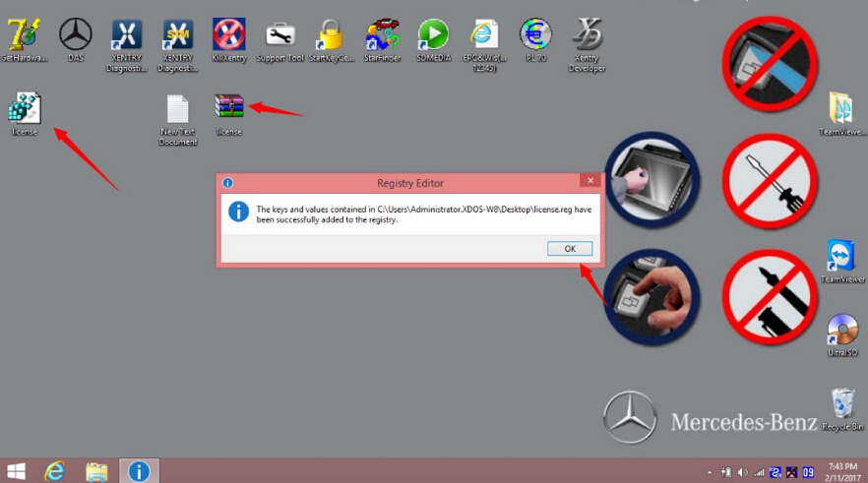Open the license WinRAR archive icon
Screen dimensions: 868x483
[x=228, y=107]
